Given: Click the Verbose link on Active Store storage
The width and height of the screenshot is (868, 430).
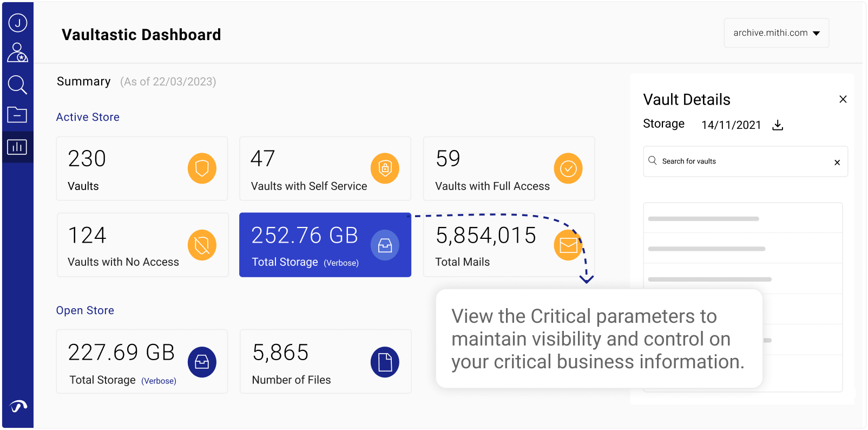Looking at the screenshot, I should point(341,263).
